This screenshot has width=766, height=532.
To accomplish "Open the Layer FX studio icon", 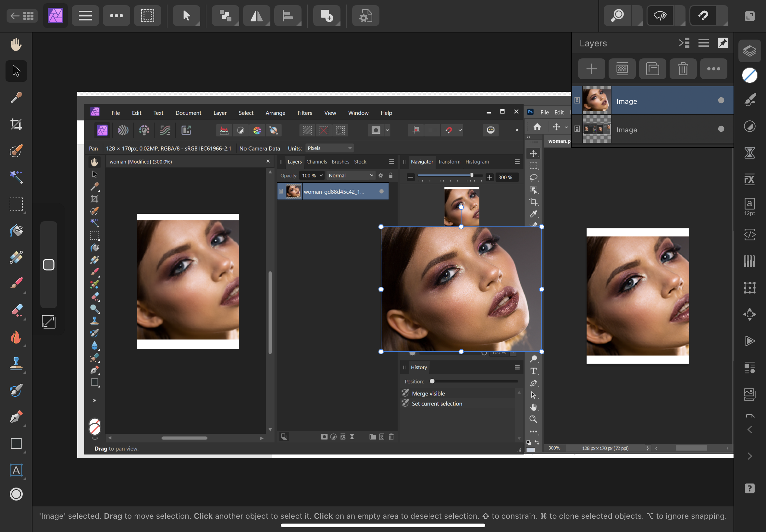I will click(x=750, y=179).
